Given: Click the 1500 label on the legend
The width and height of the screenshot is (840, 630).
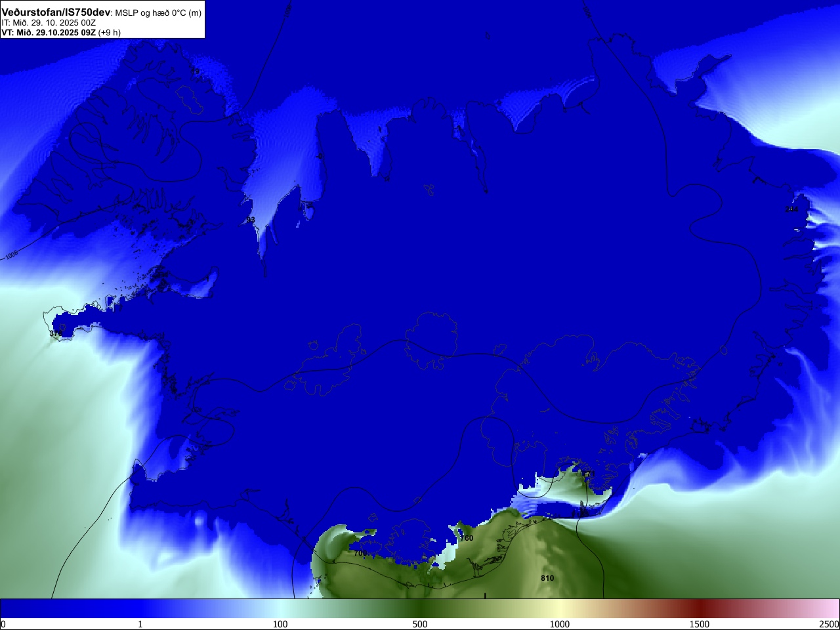Looking at the screenshot, I should tap(700, 624).
